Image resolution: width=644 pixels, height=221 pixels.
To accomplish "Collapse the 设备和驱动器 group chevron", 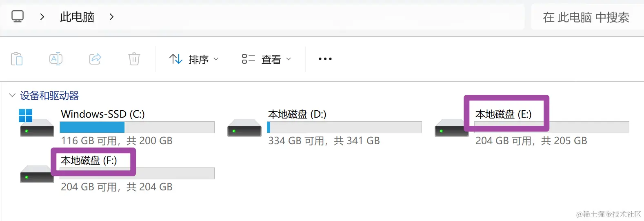I will (x=12, y=96).
